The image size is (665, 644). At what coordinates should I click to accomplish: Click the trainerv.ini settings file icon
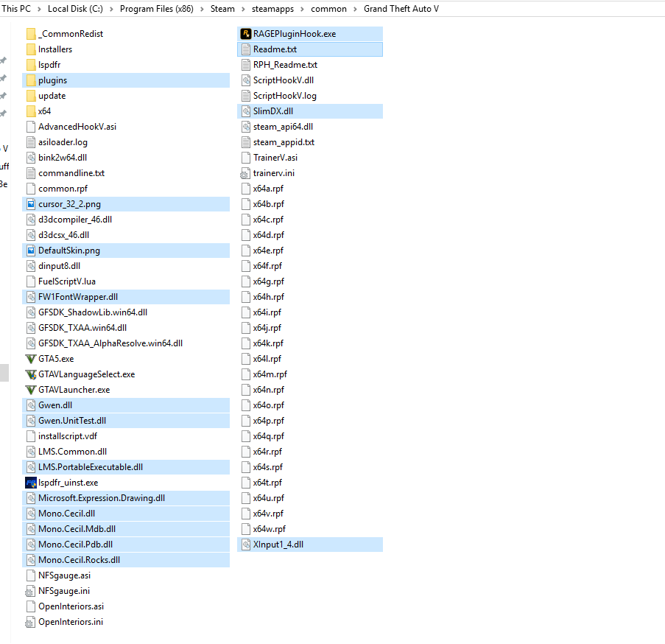245,173
